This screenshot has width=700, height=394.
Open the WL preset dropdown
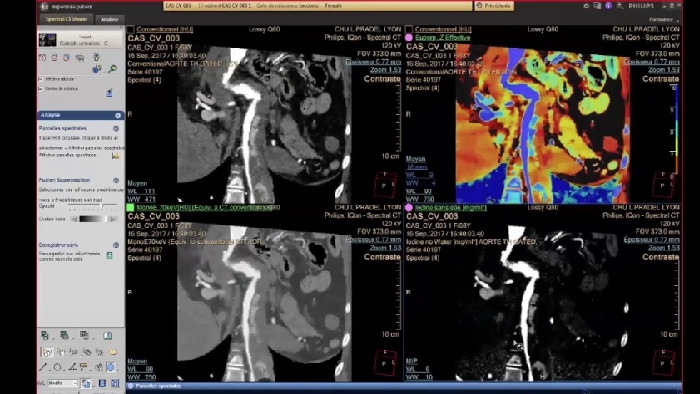click(x=63, y=383)
